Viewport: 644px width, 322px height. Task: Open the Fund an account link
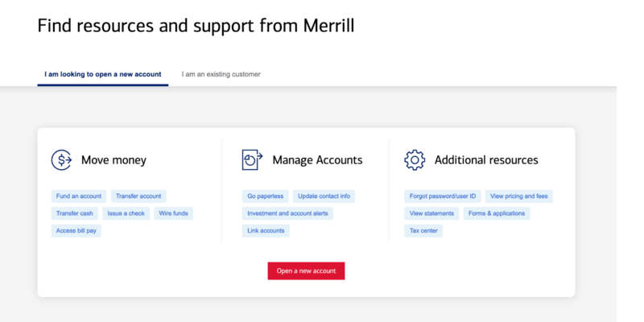(79, 196)
